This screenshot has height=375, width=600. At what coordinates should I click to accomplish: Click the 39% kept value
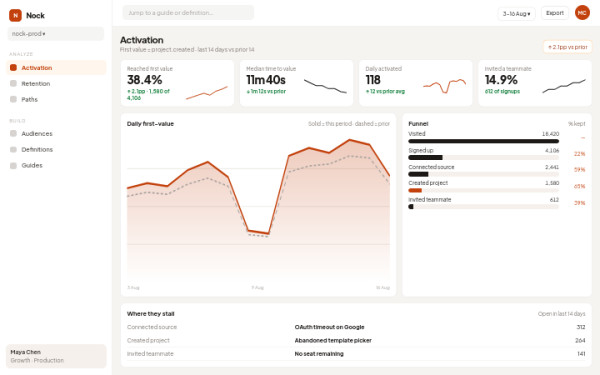pyautogui.click(x=579, y=203)
